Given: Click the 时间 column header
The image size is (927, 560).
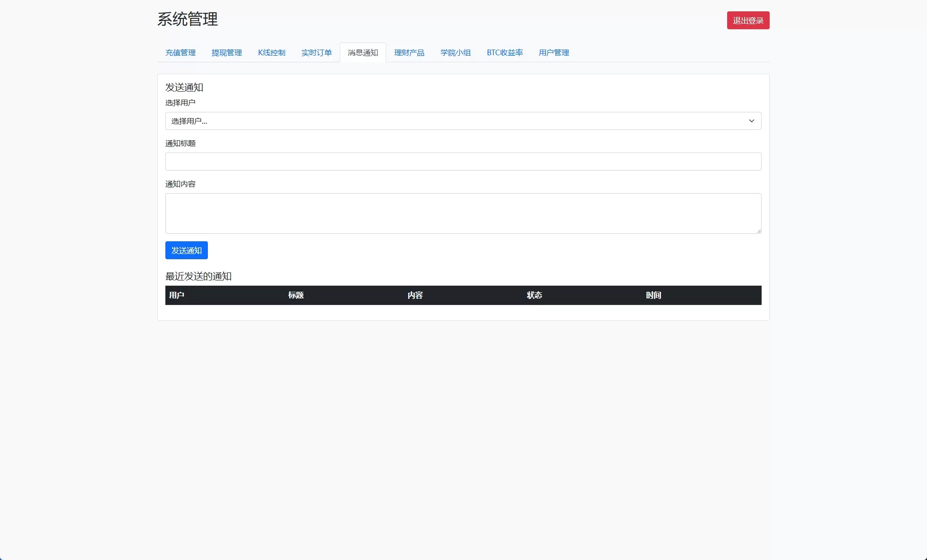Looking at the screenshot, I should pos(654,295).
